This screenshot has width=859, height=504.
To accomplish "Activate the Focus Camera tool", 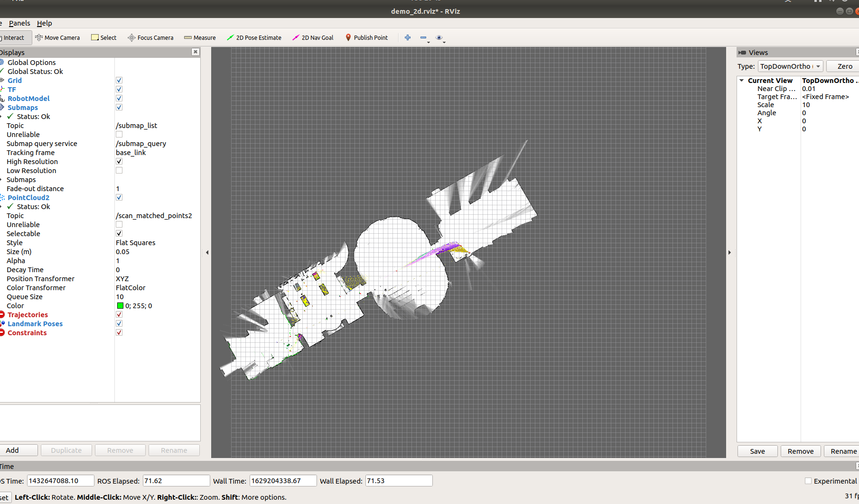I will (x=150, y=37).
